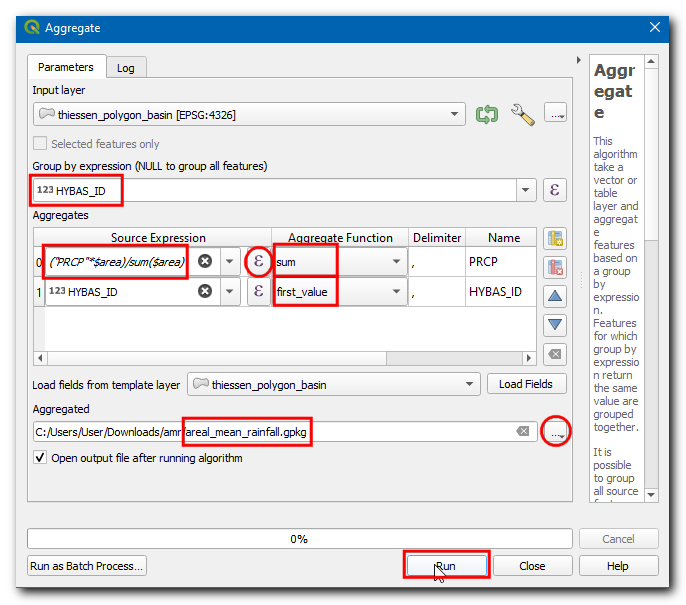
Task: Click the Load Fields button
Action: click(x=526, y=384)
